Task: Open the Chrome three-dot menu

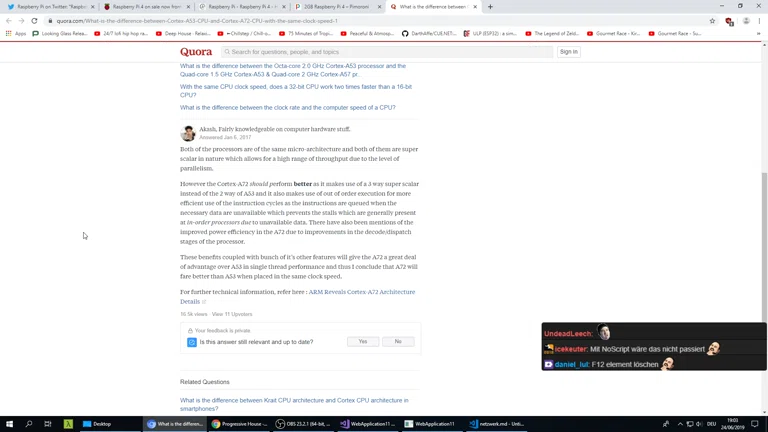Action: [x=759, y=21]
